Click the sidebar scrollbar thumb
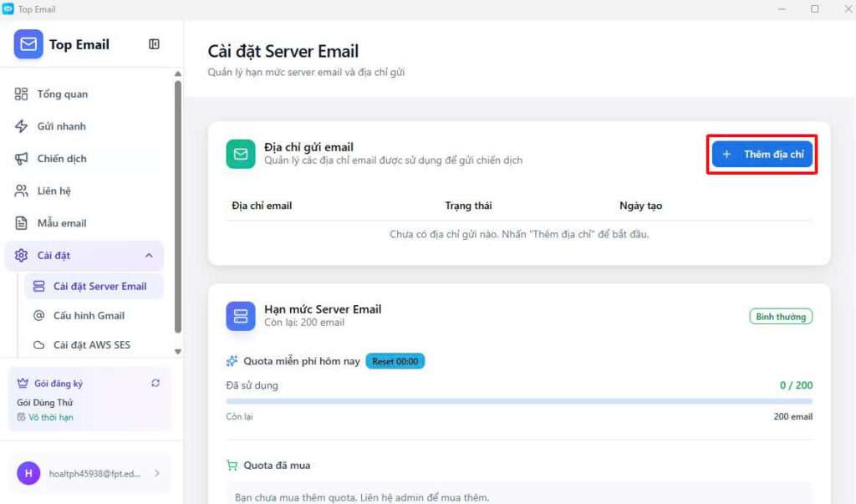The width and height of the screenshot is (856, 504). coord(178,206)
